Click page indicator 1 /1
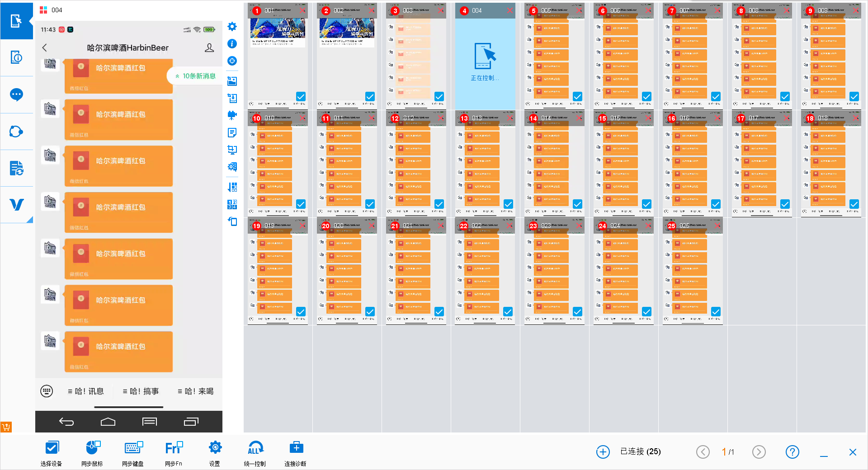The height and width of the screenshot is (470, 868). pos(728,452)
